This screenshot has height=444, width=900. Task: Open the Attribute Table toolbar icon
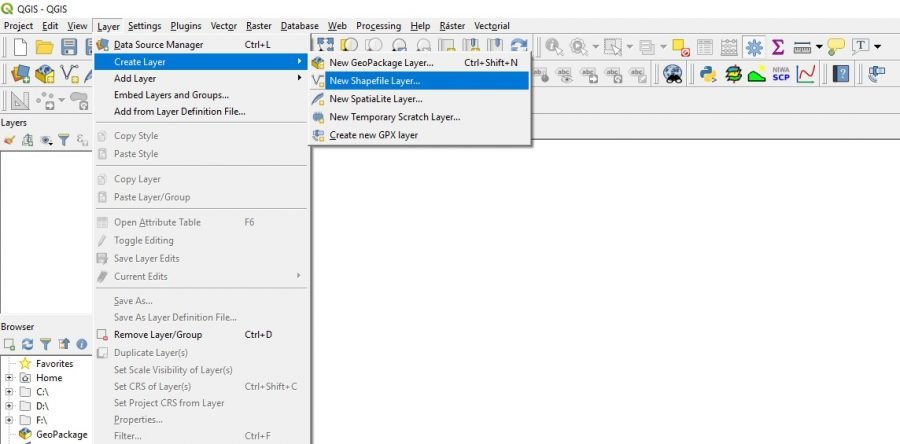click(x=705, y=47)
